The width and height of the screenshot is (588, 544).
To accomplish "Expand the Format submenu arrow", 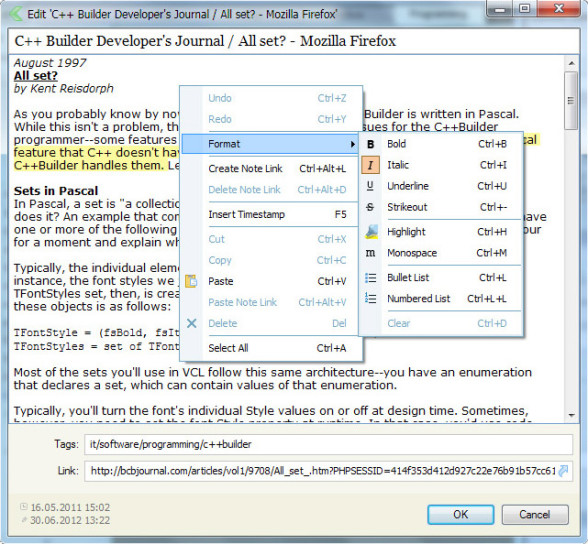I will coord(352,144).
